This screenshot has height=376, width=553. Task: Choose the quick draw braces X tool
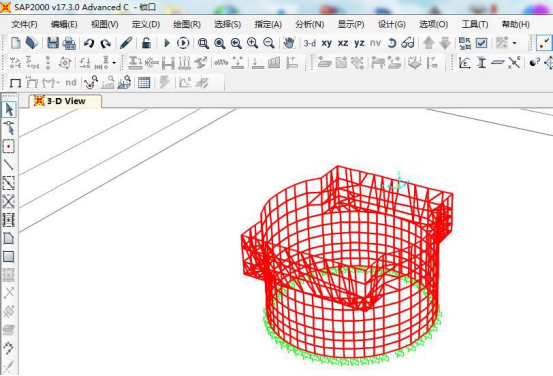pyautogui.click(x=9, y=201)
